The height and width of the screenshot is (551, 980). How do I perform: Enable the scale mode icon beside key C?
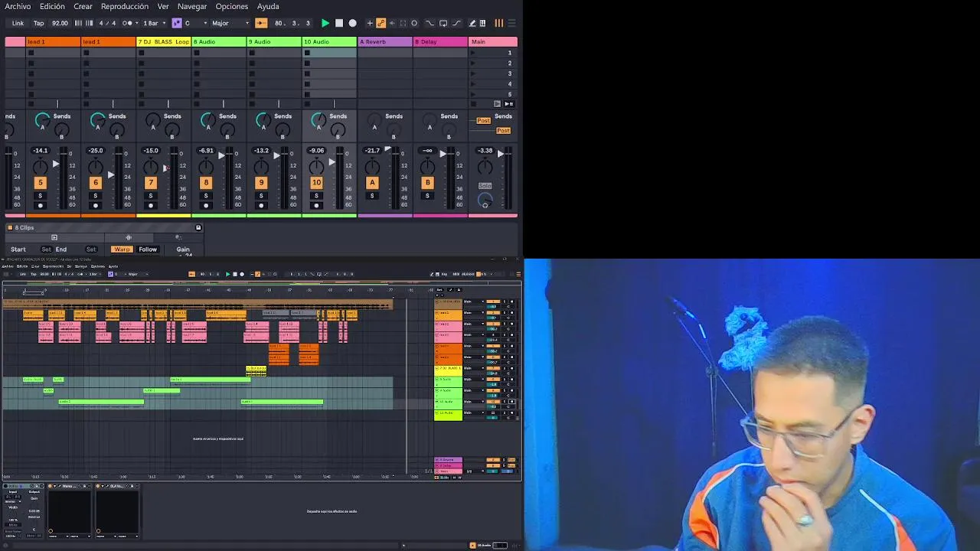coord(177,23)
